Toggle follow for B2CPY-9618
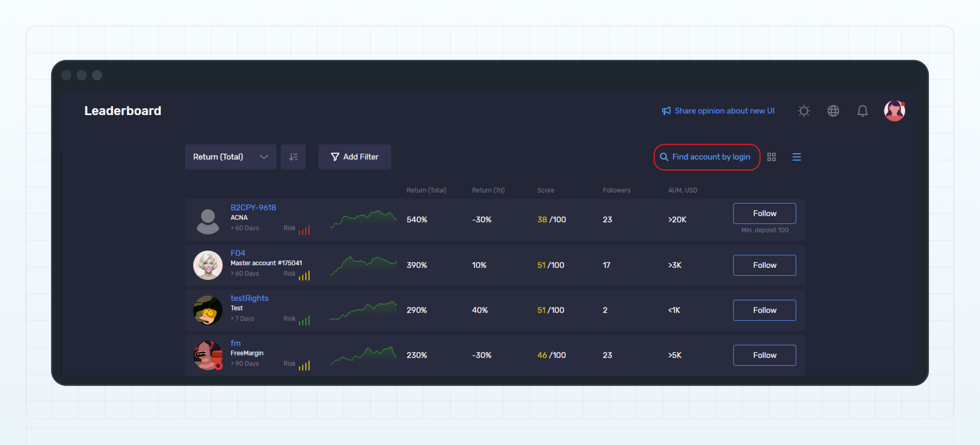 764,213
